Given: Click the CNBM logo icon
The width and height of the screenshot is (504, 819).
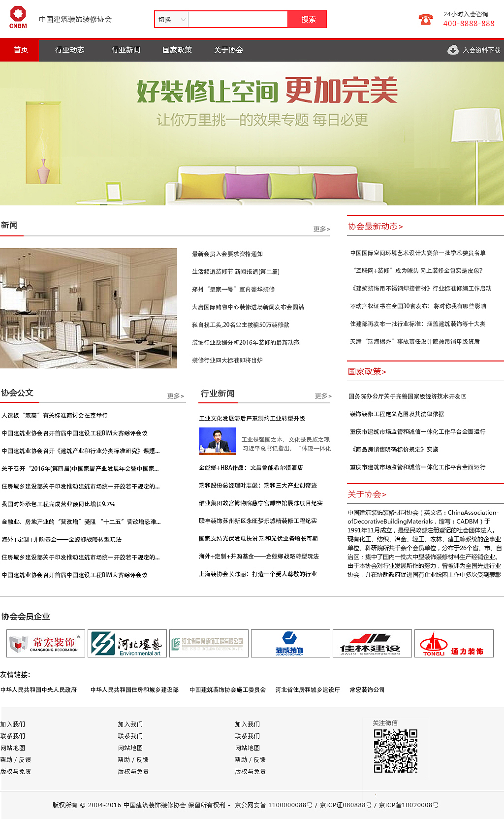Looking at the screenshot, I should pyautogui.click(x=18, y=18).
